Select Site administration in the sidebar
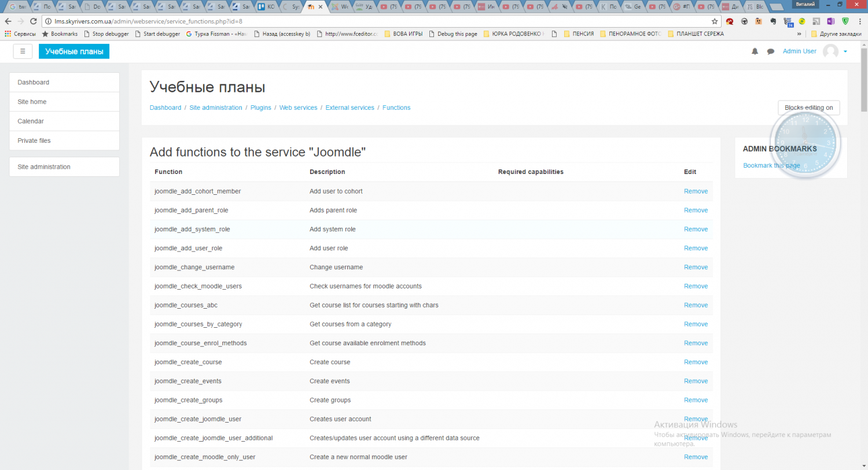 (44, 167)
